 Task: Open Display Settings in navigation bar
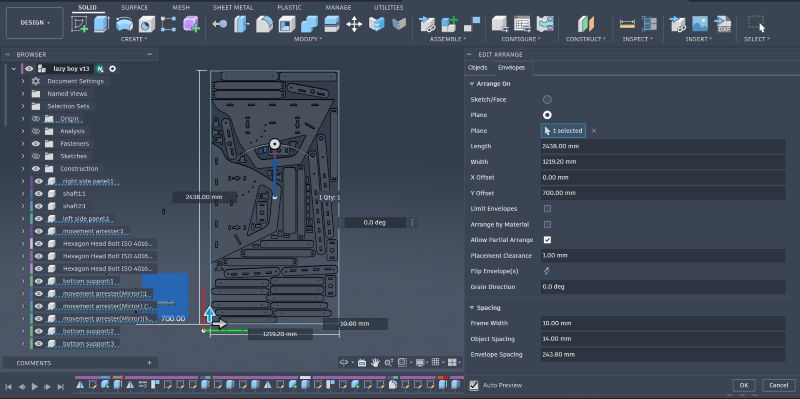point(420,362)
